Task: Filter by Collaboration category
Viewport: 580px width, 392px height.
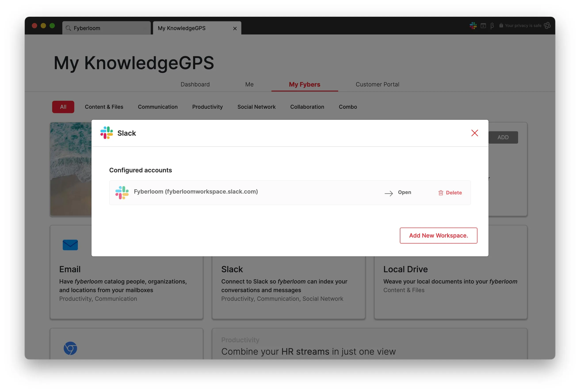Action: click(x=307, y=107)
